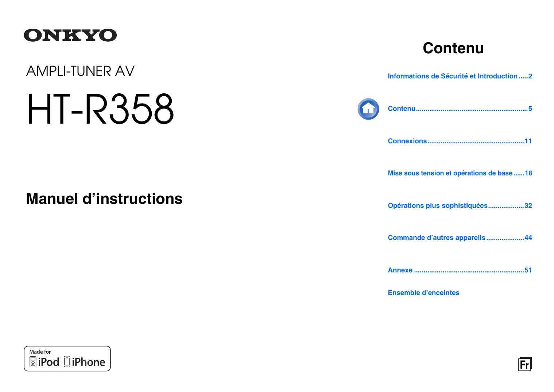The image size is (554, 392).
Task: Click the Made for label
Action: pyautogui.click(x=40, y=352)
